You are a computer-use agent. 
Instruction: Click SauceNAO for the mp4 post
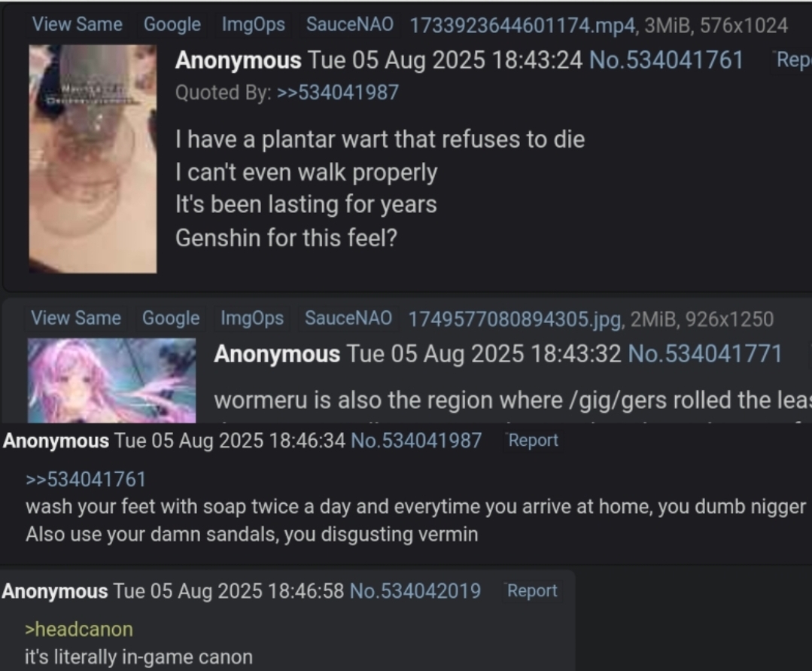(349, 24)
